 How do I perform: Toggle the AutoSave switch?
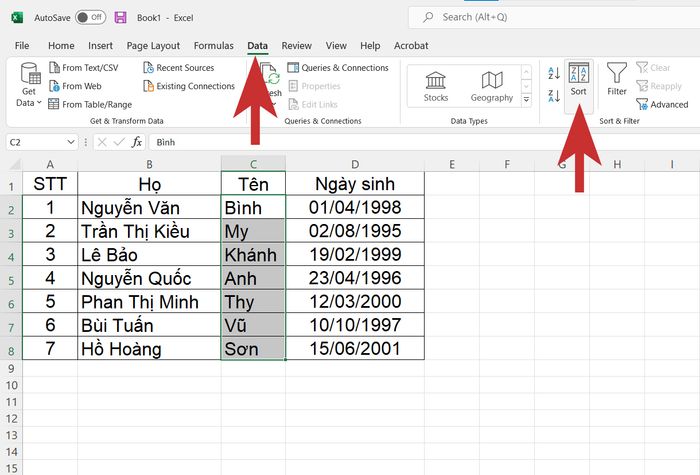coord(90,18)
